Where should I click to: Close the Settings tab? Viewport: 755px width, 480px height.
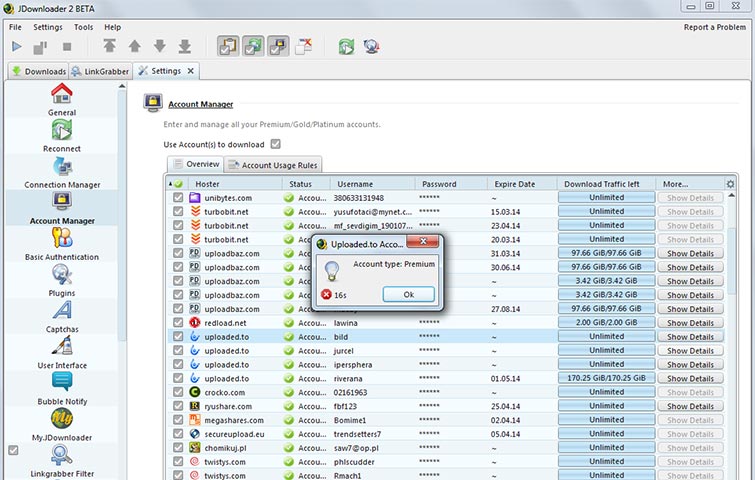[x=191, y=71]
